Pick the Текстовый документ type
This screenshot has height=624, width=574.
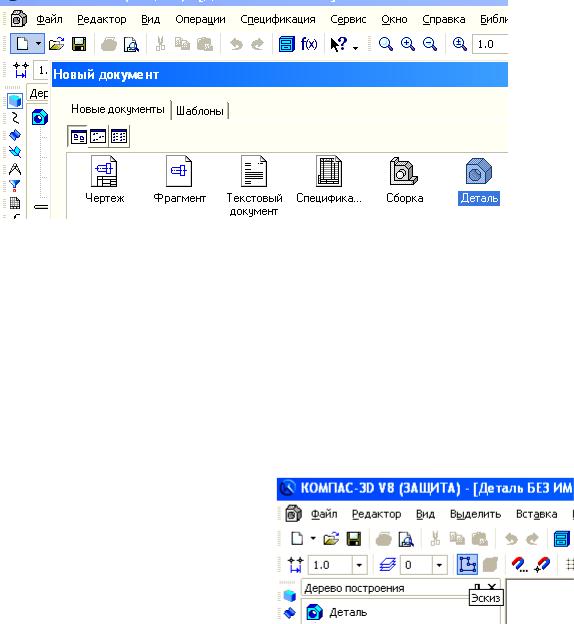tap(254, 171)
